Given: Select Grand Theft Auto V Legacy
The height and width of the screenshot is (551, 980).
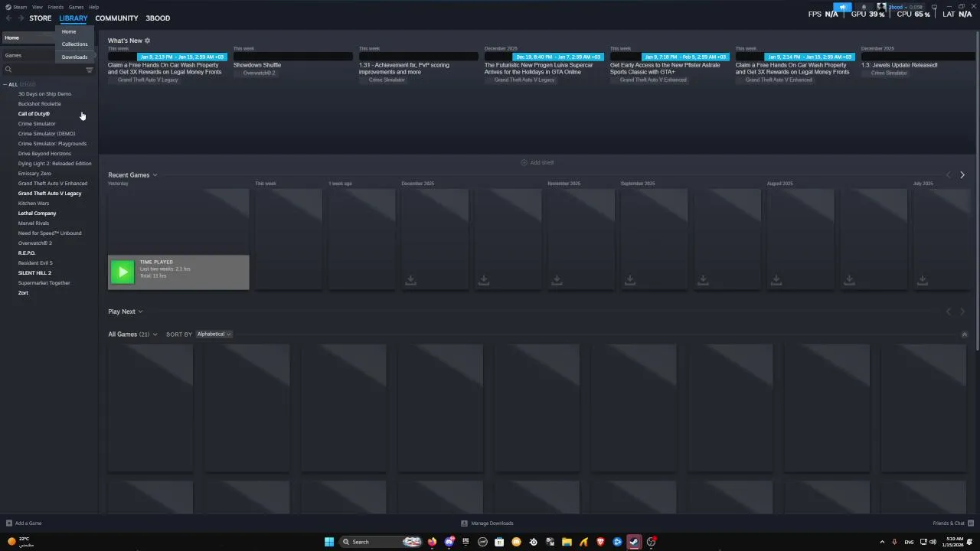Looking at the screenshot, I should coord(49,194).
